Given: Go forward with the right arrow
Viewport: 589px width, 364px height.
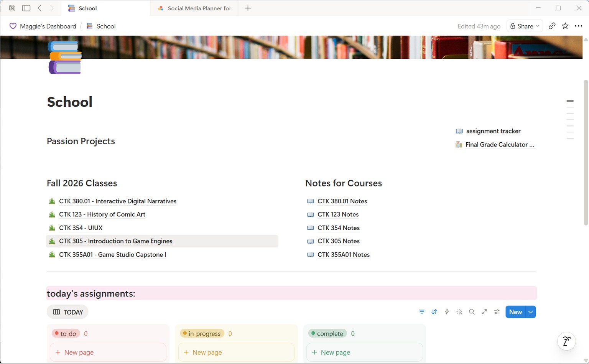Looking at the screenshot, I should point(52,8).
